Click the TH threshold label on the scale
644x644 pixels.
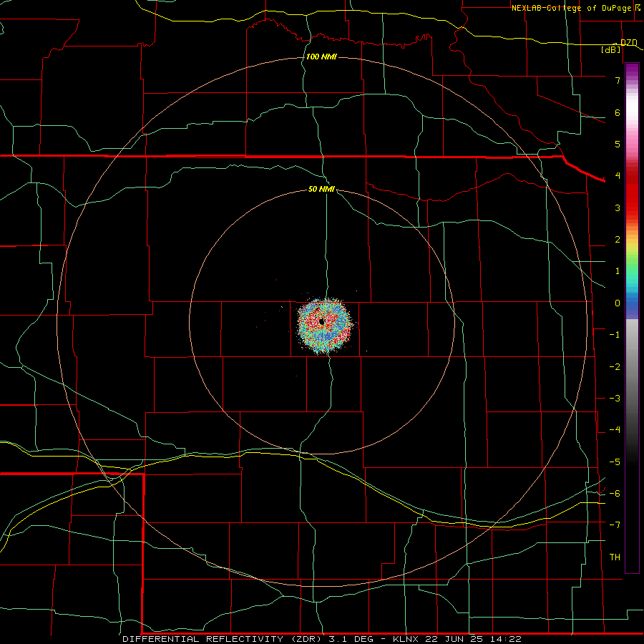[x=615, y=557]
